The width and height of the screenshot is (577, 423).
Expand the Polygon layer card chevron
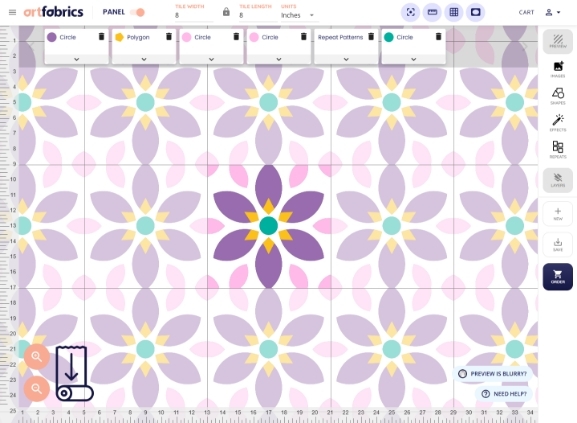pyautogui.click(x=144, y=59)
